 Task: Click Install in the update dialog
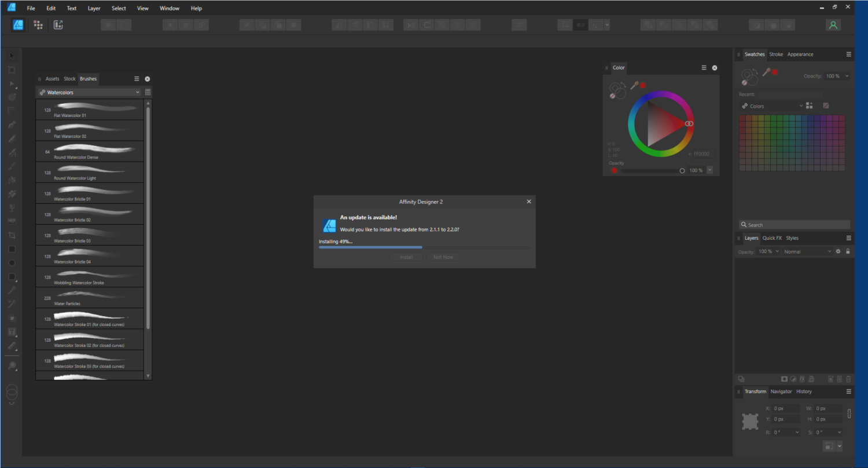pos(407,257)
